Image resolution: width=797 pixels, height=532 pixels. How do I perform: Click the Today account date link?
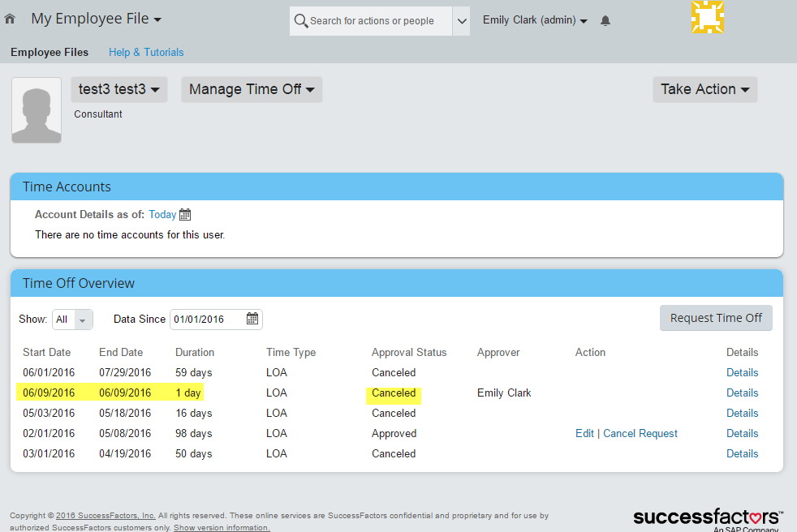162,214
